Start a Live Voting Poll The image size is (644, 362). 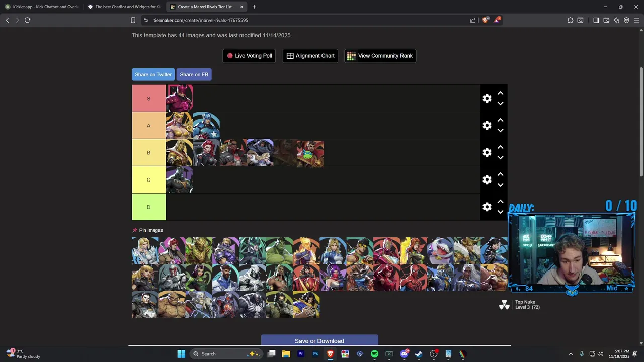point(249,56)
